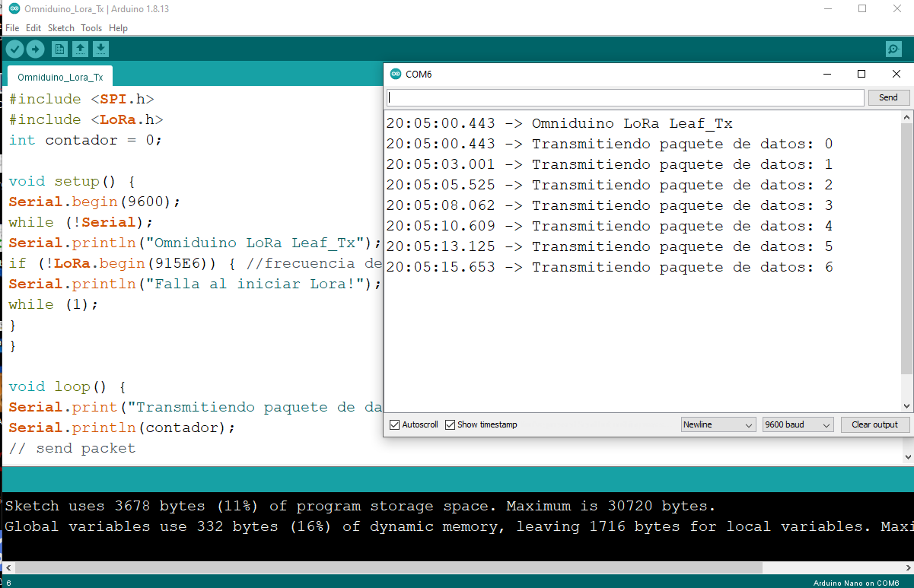Open the Sketch menu
914x588 pixels.
tap(61, 28)
